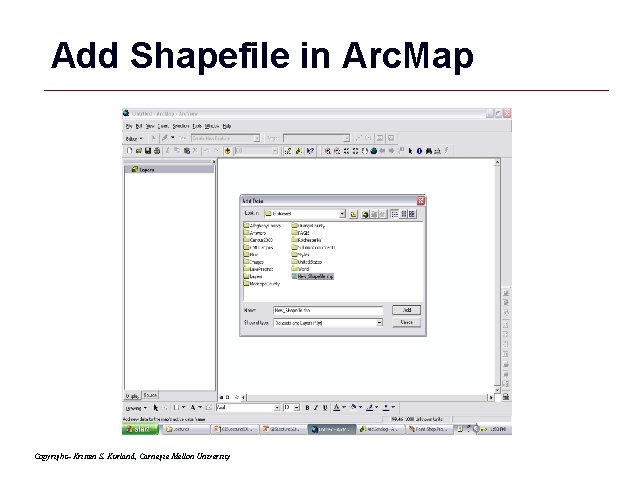Open ArcCatalog from the taskbar
Screen dimensions: 640x480
coord(381,429)
